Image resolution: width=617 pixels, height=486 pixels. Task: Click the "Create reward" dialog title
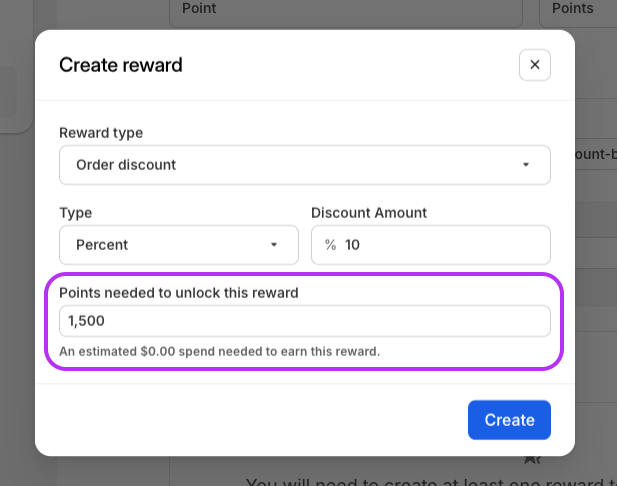[121, 66]
